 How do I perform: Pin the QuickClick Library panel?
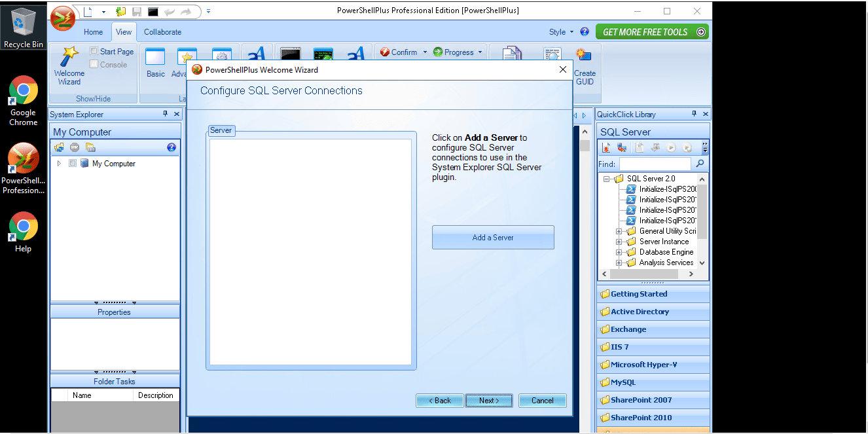(x=694, y=114)
